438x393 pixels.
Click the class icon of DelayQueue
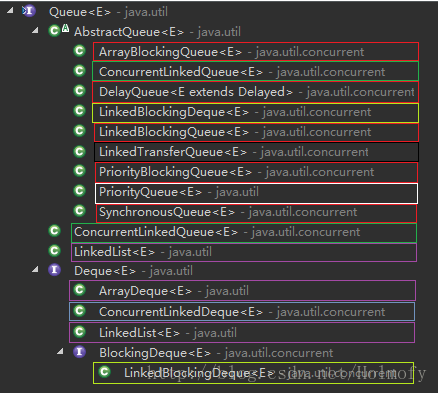point(79,91)
